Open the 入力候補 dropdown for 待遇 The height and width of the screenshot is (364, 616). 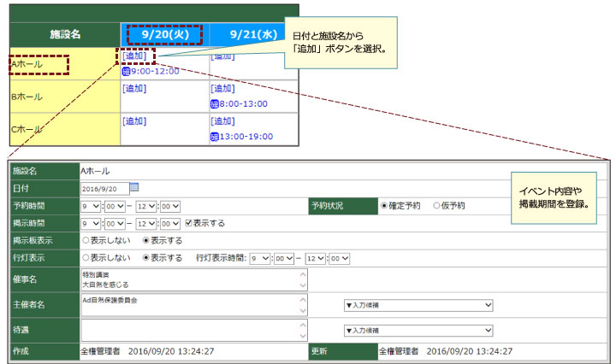[x=417, y=329]
